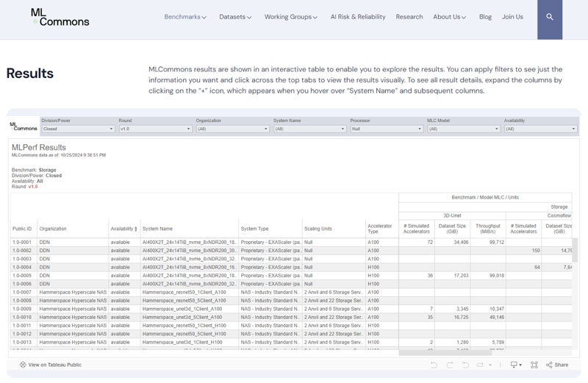
Task: Select the row with Public ID 1.0-0001
Action: coord(291,243)
